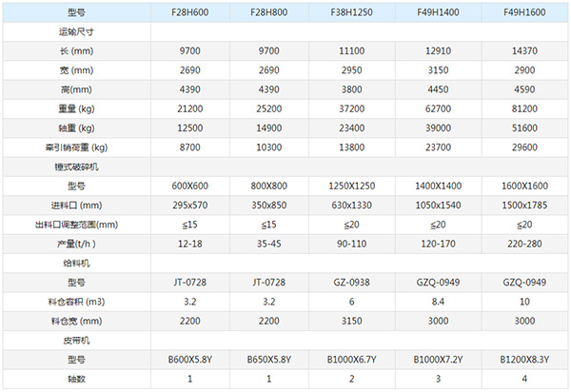Click weight value 81200
571x392 pixels.
[x=522, y=108]
